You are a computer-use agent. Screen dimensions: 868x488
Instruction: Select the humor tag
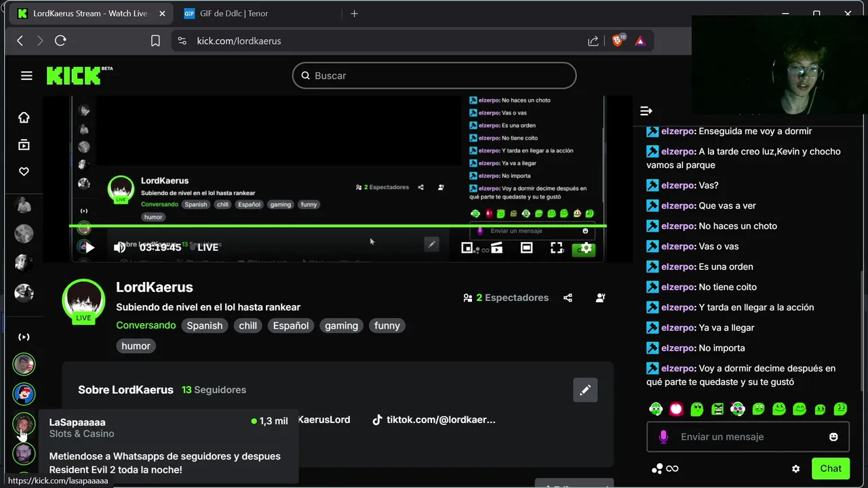[x=136, y=346]
